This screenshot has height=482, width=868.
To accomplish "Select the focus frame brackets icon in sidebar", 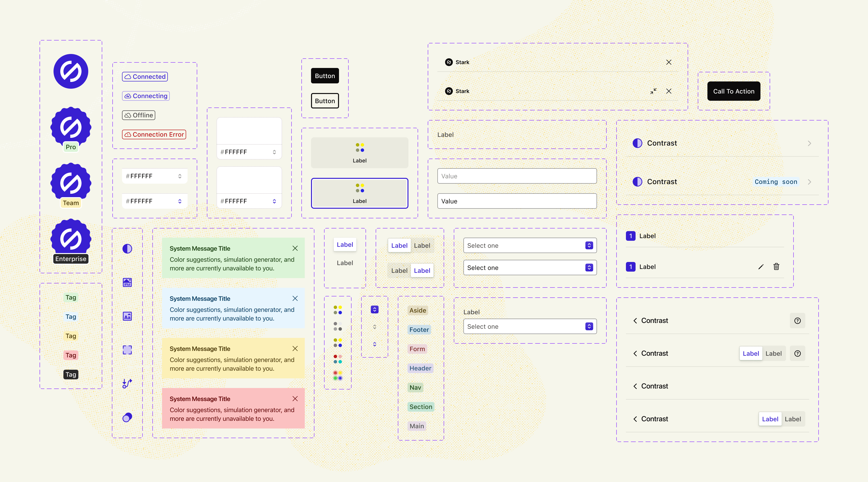I will [x=127, y=350].
